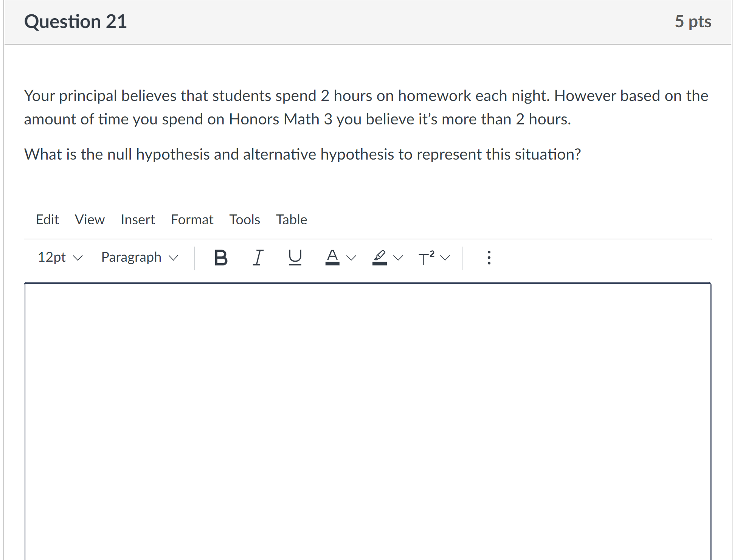Open the Edit menu
This screenshot has width=737, height=560.
[x=47, y=220]
